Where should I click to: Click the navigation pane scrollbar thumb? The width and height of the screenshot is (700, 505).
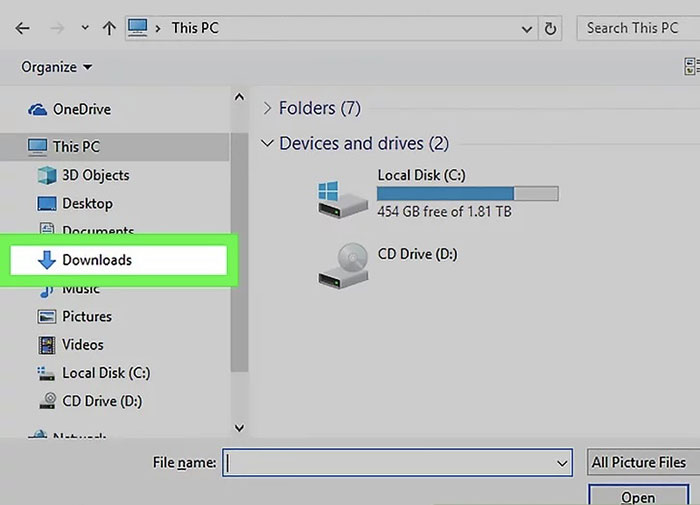pos(239,252)
